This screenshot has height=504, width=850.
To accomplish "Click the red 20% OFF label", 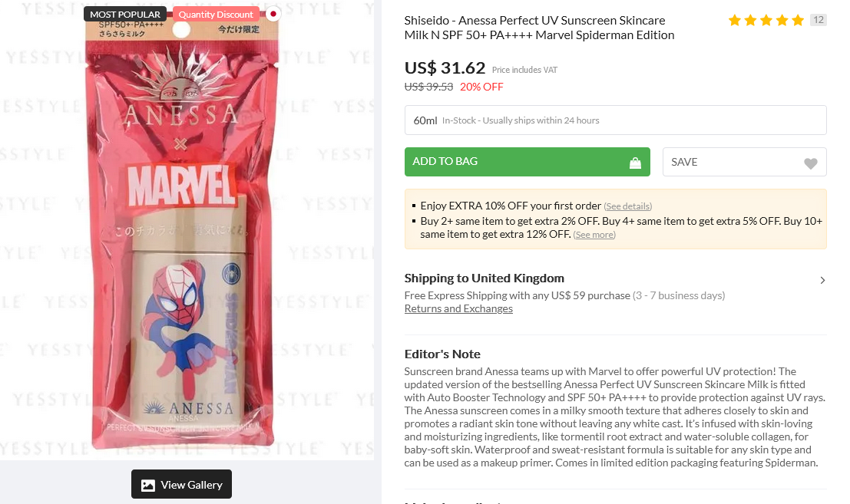I will 481,87.
